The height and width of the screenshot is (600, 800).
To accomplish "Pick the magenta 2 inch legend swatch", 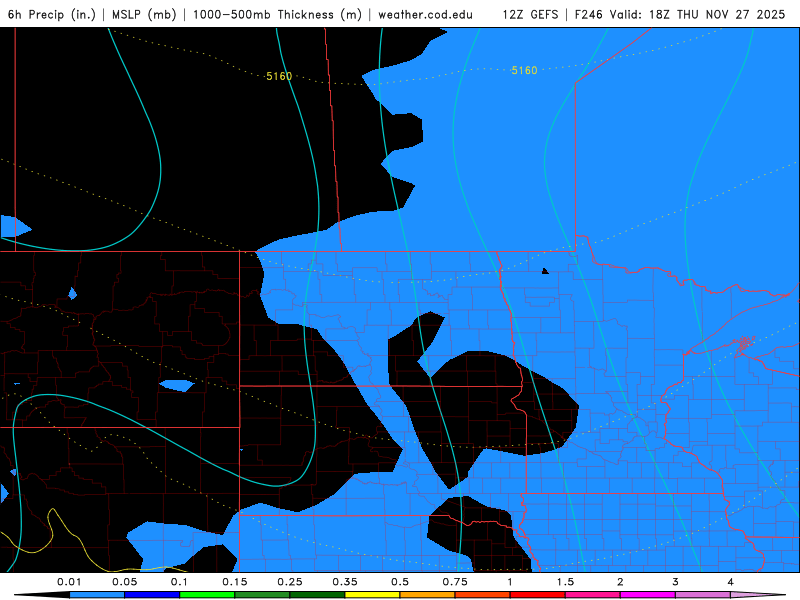I will 648,595.
